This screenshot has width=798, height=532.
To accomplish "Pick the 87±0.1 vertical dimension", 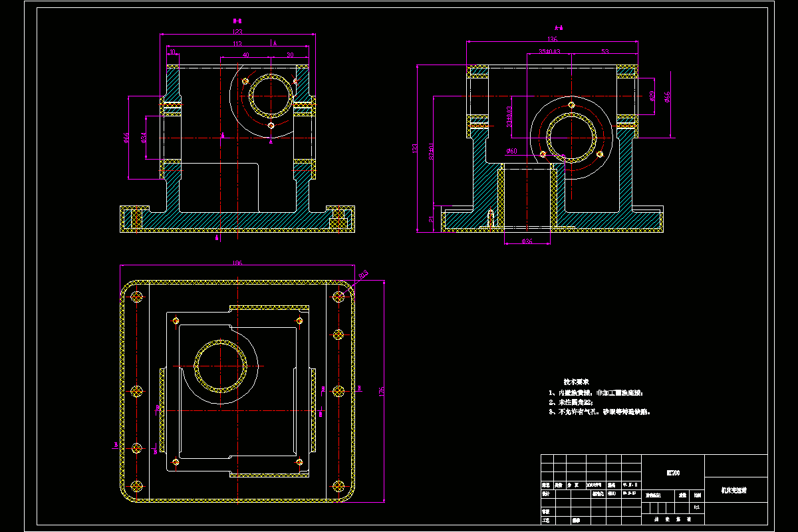I will 431,150.
